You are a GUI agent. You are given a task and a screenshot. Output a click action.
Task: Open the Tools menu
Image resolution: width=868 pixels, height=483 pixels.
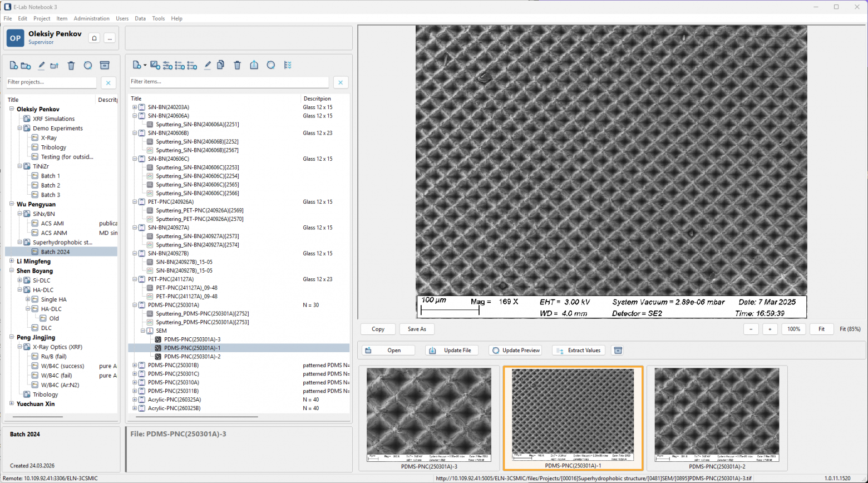[159, 18]
